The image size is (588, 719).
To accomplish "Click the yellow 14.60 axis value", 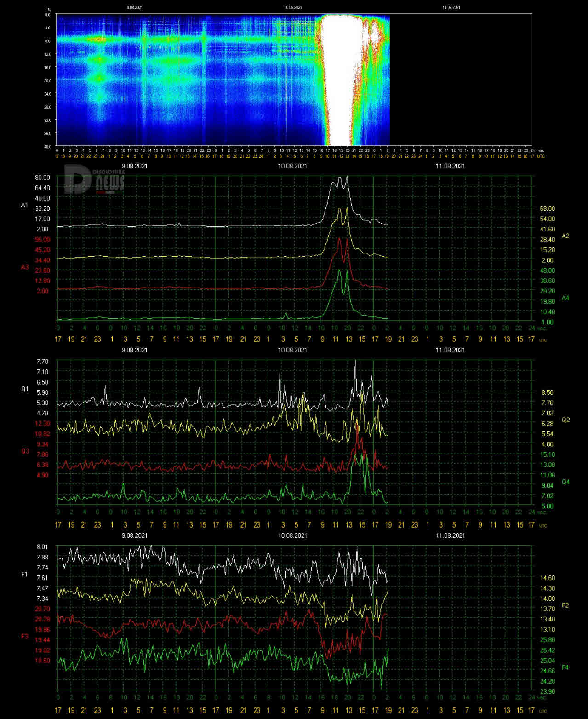I will click(547, 578).
